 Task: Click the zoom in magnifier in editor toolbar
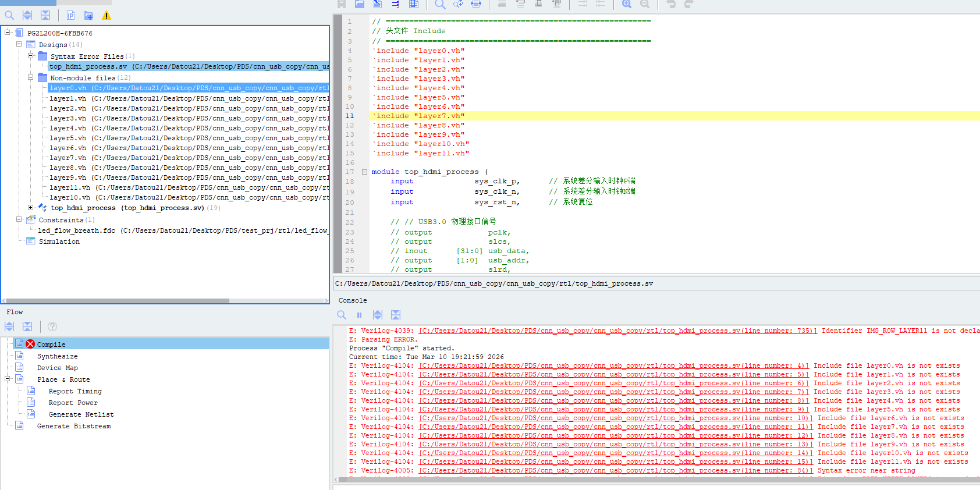pos(627,4)
